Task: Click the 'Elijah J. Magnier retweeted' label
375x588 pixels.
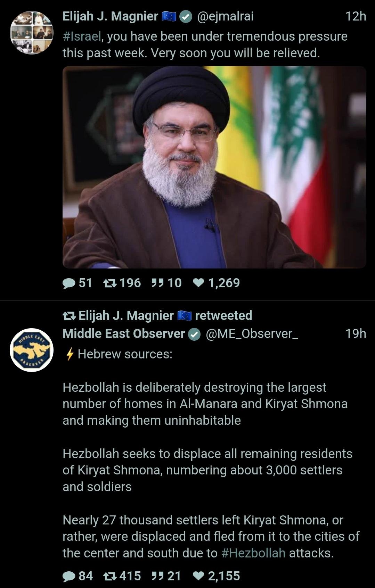Action: tap(157, 316)
